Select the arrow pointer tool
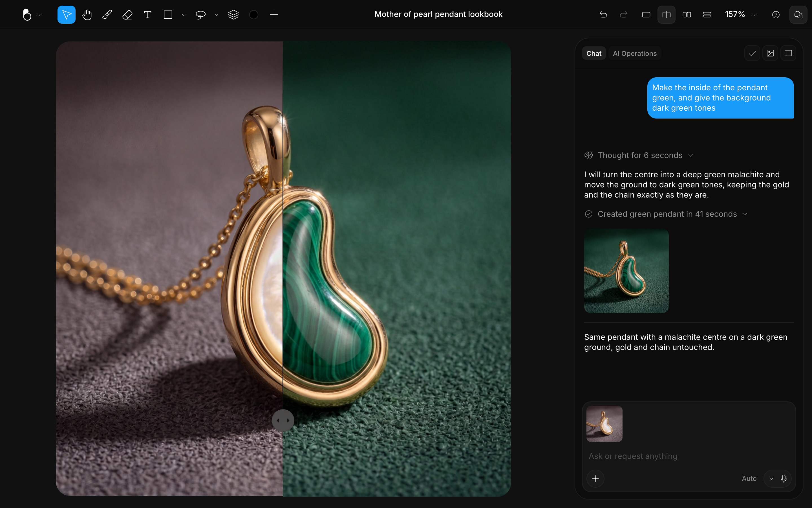This screenshot has width=812, height=508. 67,14
